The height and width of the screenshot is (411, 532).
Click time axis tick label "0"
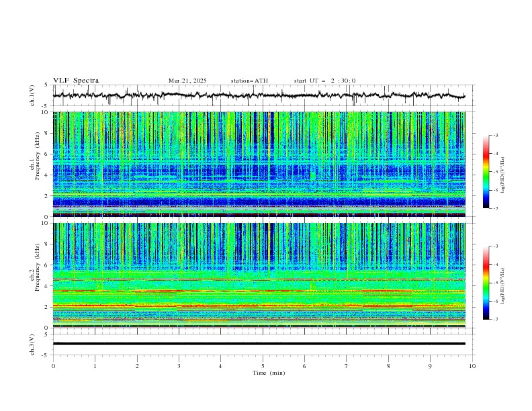pos(53,366)
